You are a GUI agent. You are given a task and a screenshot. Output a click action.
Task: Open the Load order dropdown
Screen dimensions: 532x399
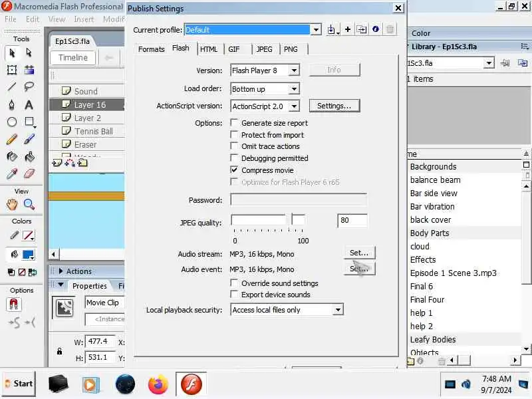294,89
